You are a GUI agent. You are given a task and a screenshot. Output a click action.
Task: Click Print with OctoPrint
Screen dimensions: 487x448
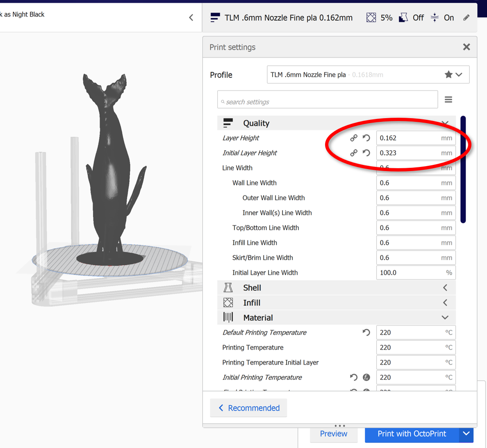pos(411,434)
